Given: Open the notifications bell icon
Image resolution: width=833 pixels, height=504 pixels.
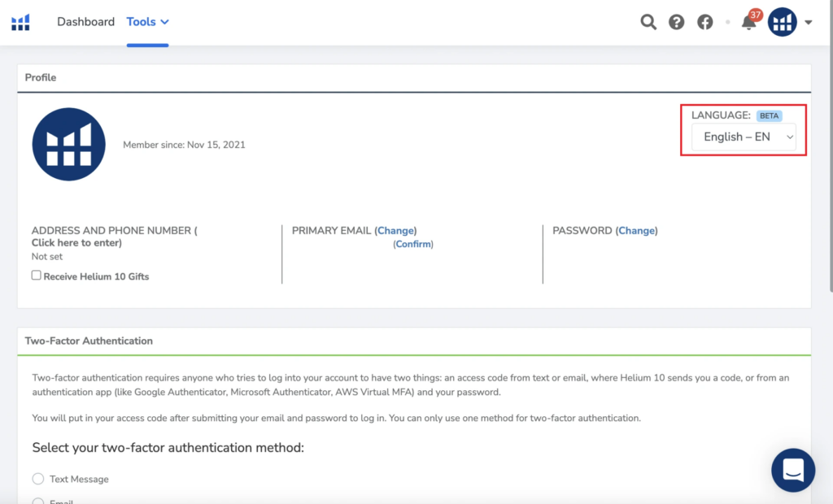Looking at the screenshot, I should pyautogui.click(x=748, y=23).
